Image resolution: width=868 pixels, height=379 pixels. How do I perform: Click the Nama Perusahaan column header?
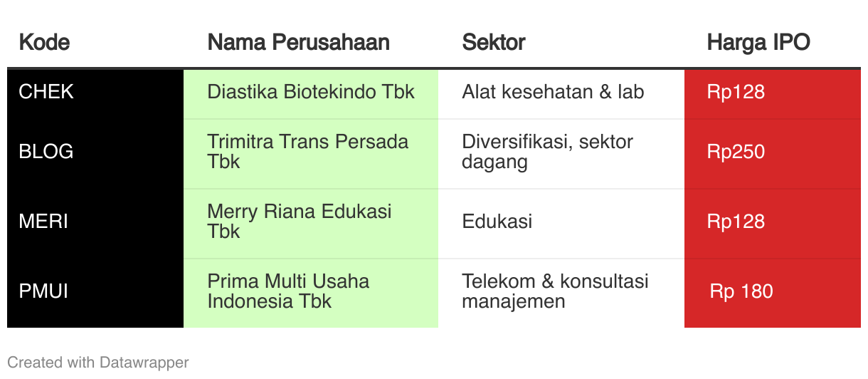tap(298, 42)
